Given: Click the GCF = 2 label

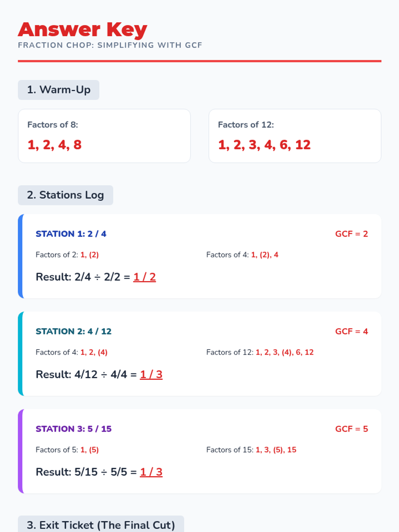Looking at the screenshot, I should pos(351,234).
